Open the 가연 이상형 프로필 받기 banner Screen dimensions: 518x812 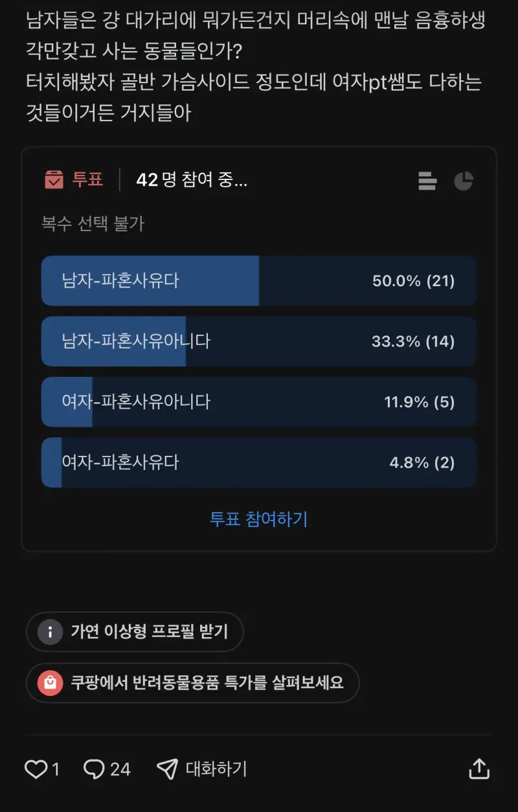(149, 632)
